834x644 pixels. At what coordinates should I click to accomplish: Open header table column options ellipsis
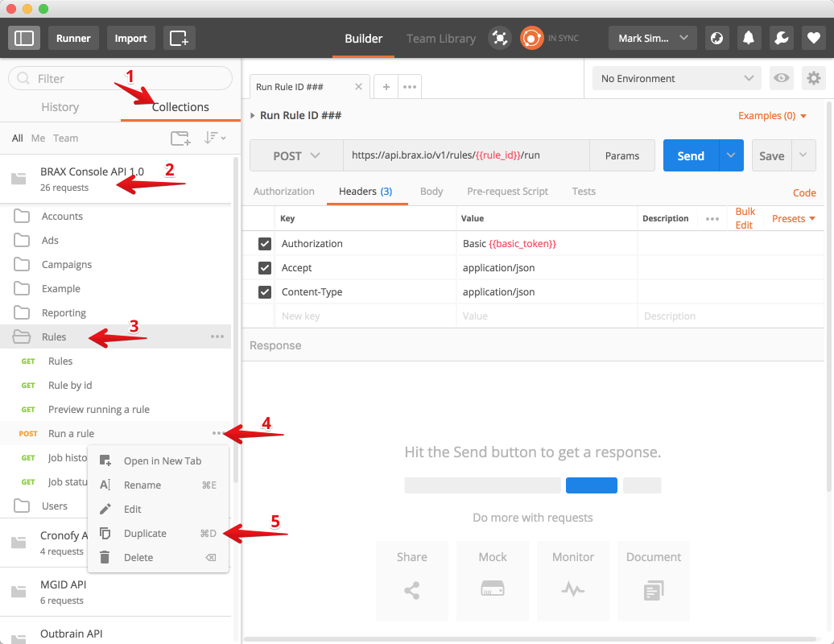(712, 219)
